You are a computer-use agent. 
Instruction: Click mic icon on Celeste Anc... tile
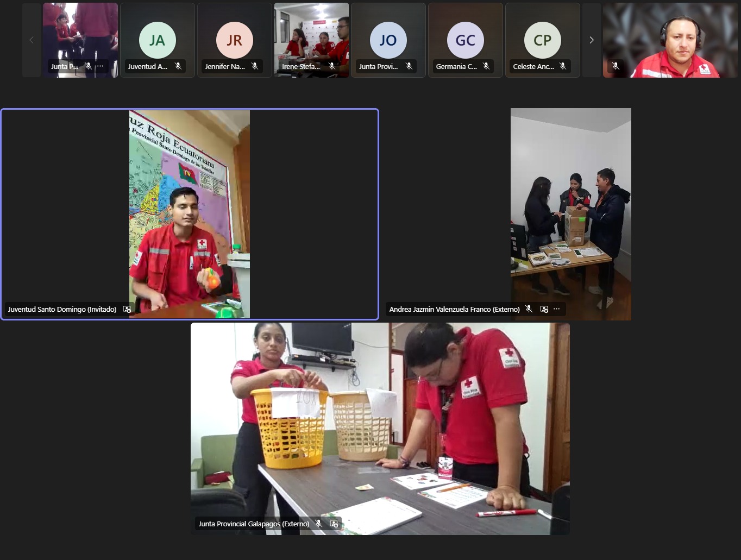(x=563, y=66)
